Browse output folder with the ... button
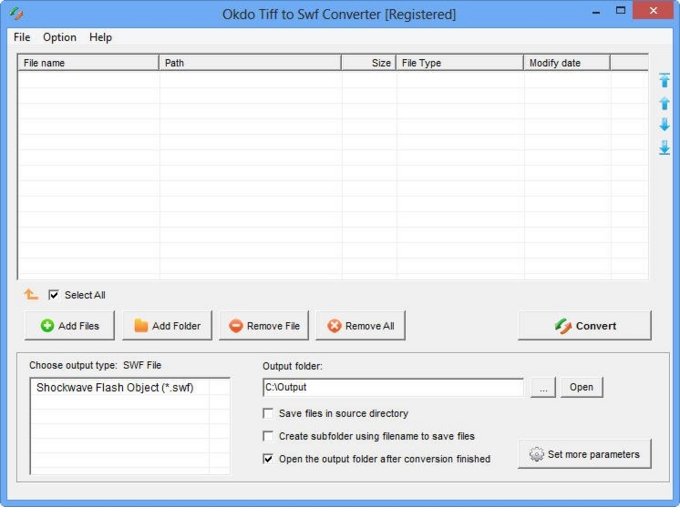 tap(543, 387)
